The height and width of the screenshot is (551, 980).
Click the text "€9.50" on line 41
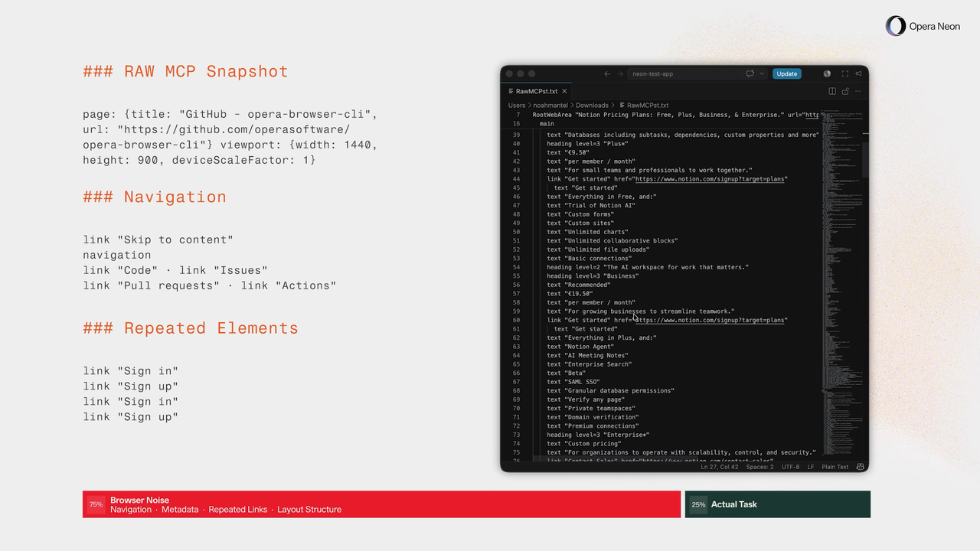tap(568, 152)
